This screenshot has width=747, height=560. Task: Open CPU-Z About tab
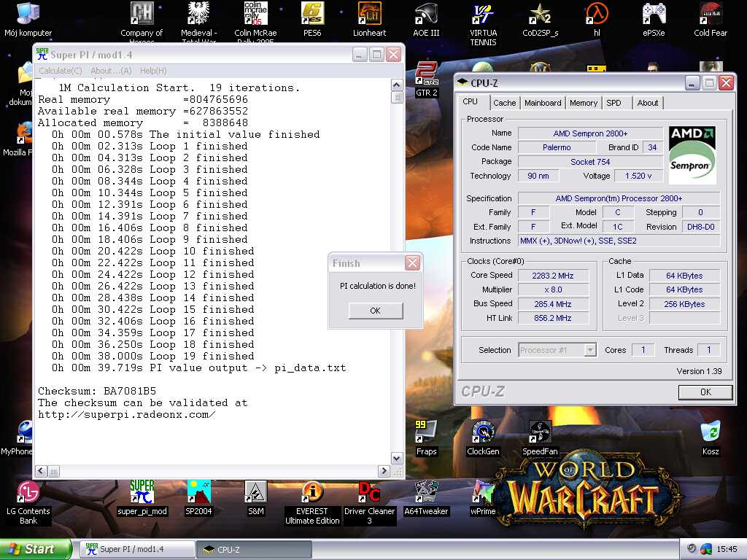tap(648, 103)
